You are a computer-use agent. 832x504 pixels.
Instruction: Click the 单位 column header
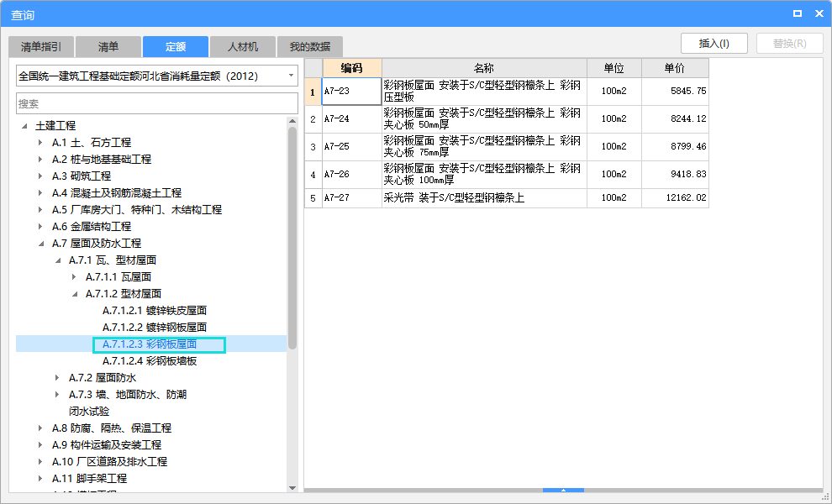[x=614, y=68]
